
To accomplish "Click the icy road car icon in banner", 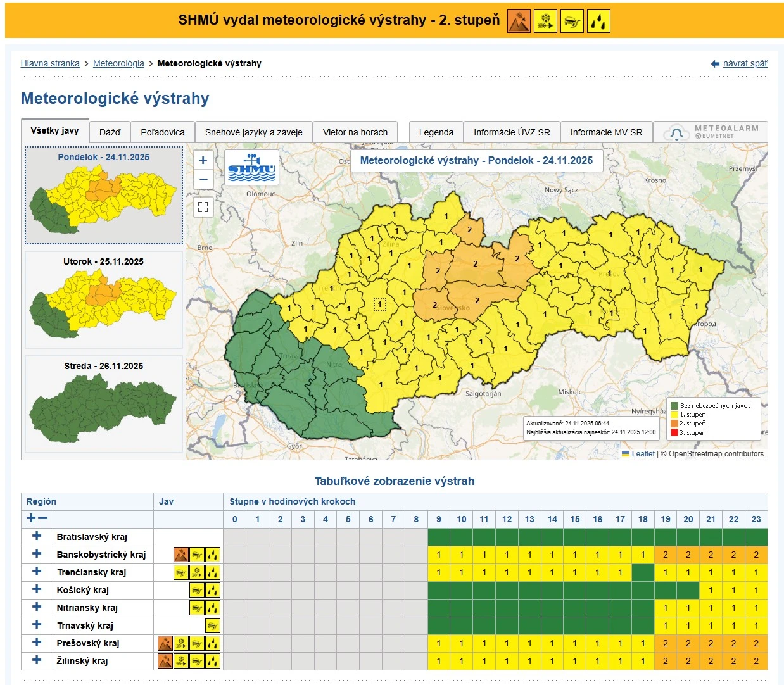I will click(x=572, y=22).
